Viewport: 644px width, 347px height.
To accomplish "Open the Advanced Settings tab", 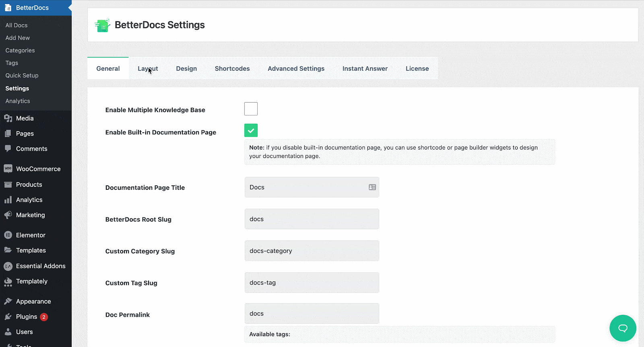I will [296, 68].
